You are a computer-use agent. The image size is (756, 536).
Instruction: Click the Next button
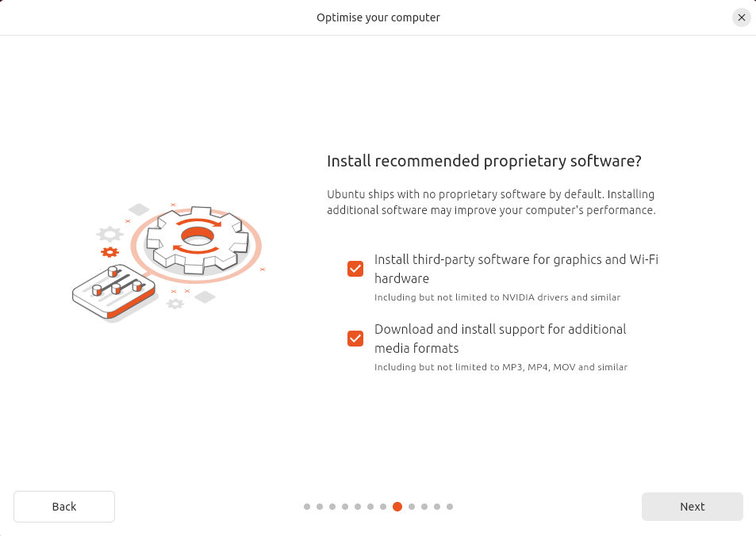692,507
